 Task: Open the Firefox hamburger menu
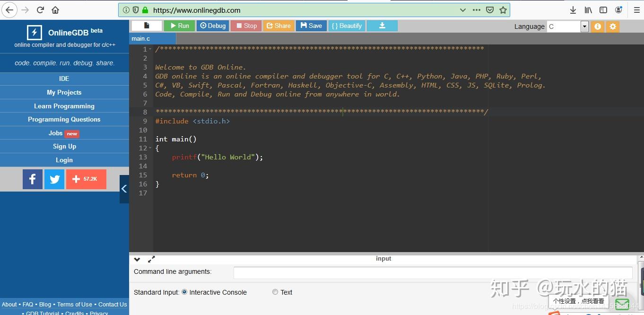coord(636,10)
